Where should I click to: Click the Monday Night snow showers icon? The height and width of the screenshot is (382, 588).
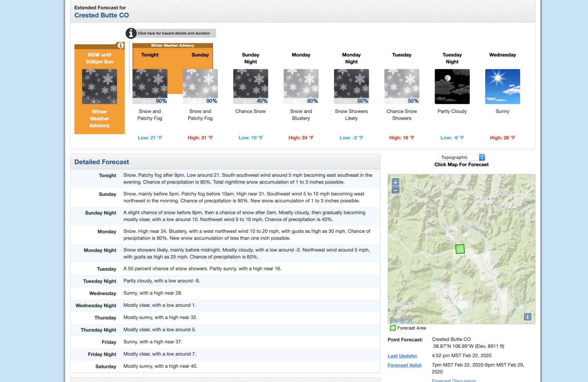tap(351, 87)
